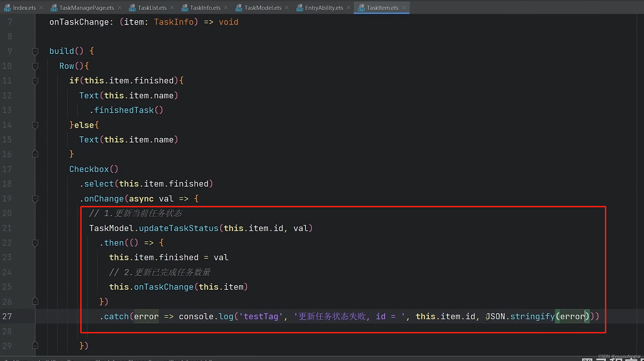644x361 pixels.
Task: Click 'this.item.finished = val' on line 23
Action: tap(169, 258)
